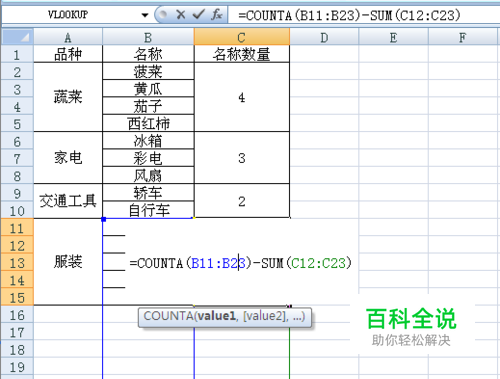Click the count cell showing 2
This screenshot has width=500, height=379.
242,201
